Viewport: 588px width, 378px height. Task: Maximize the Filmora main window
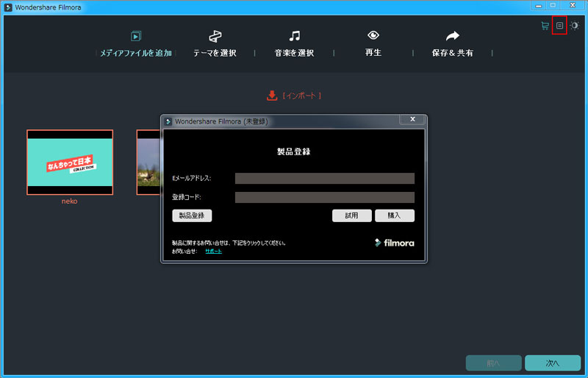click(x=553, y=5)
